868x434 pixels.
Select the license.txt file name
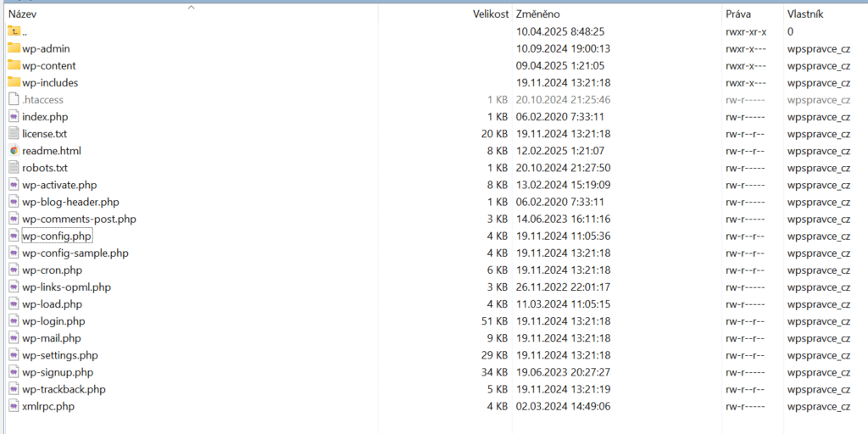[45, 134]
